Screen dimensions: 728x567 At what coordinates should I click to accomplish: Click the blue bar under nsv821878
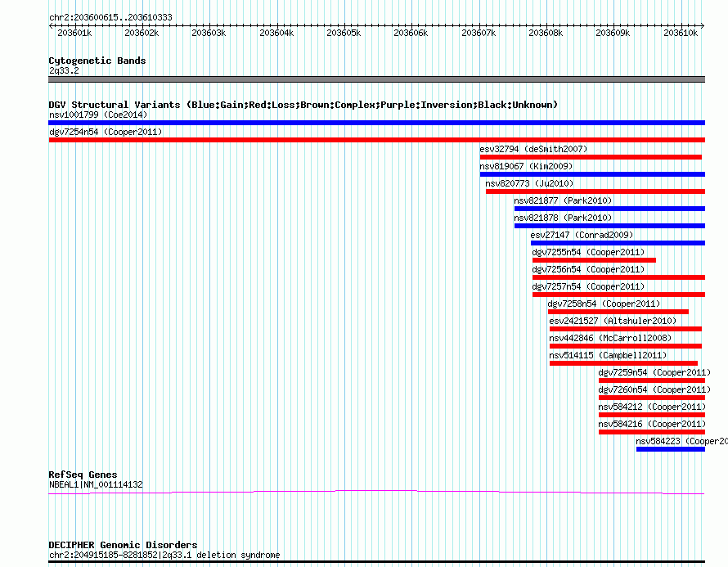click(609, 226)
